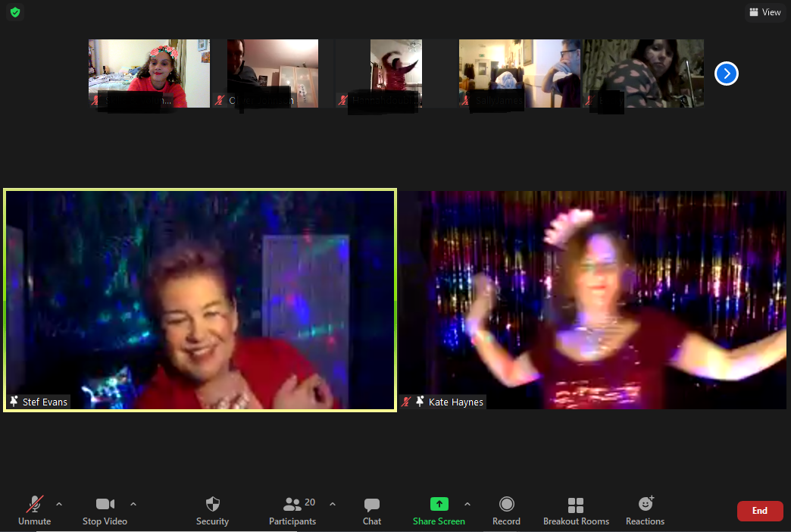Click the green encryption shield icon
This screenshot has height=532, width=791.
tap(15, 12)
